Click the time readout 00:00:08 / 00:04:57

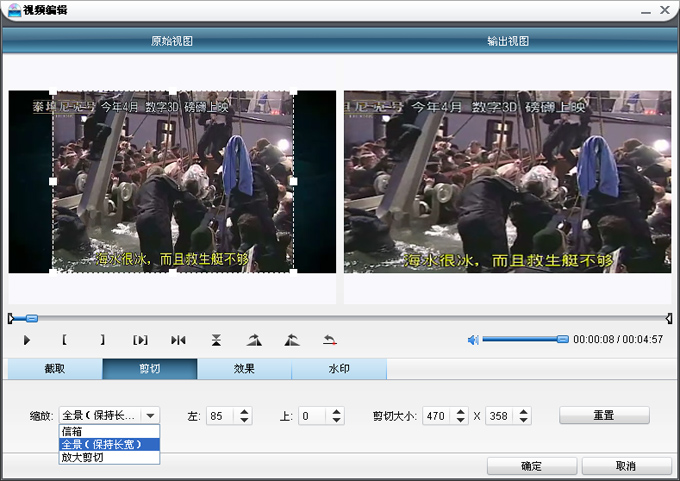[618, 339]
